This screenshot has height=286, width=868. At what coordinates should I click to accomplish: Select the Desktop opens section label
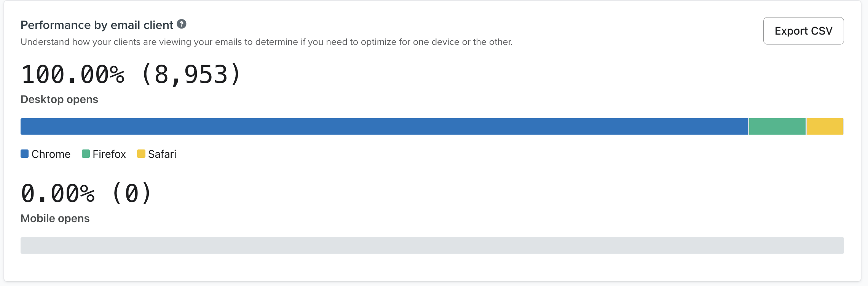(x=59, y=99)
